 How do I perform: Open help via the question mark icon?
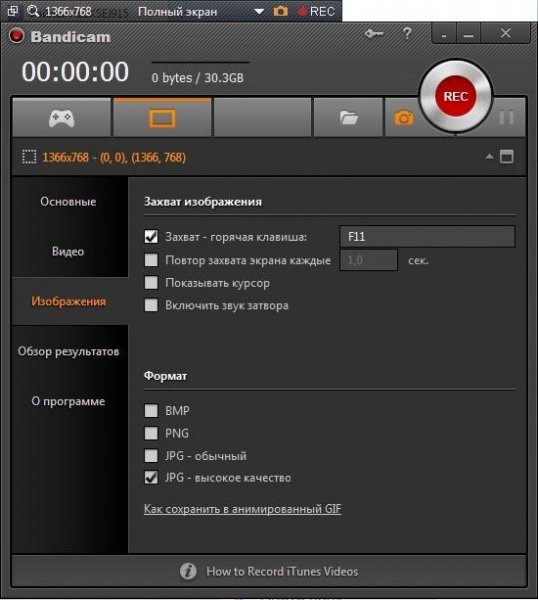click(x=407, y=33)
